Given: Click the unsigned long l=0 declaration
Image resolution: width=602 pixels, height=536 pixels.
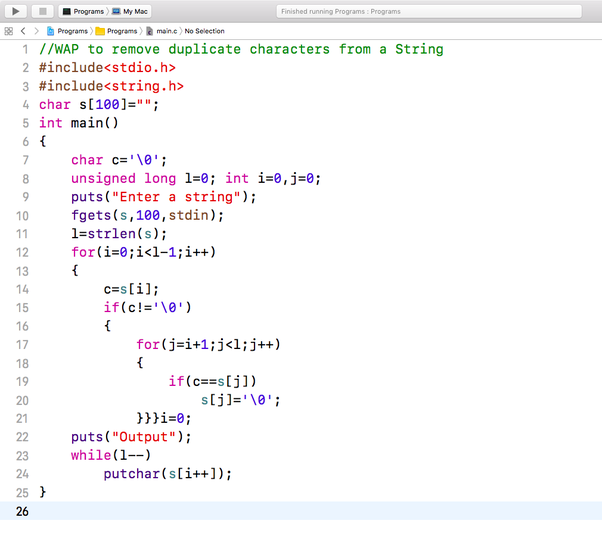Looking at the screenshot, I should tap(144, 178).
